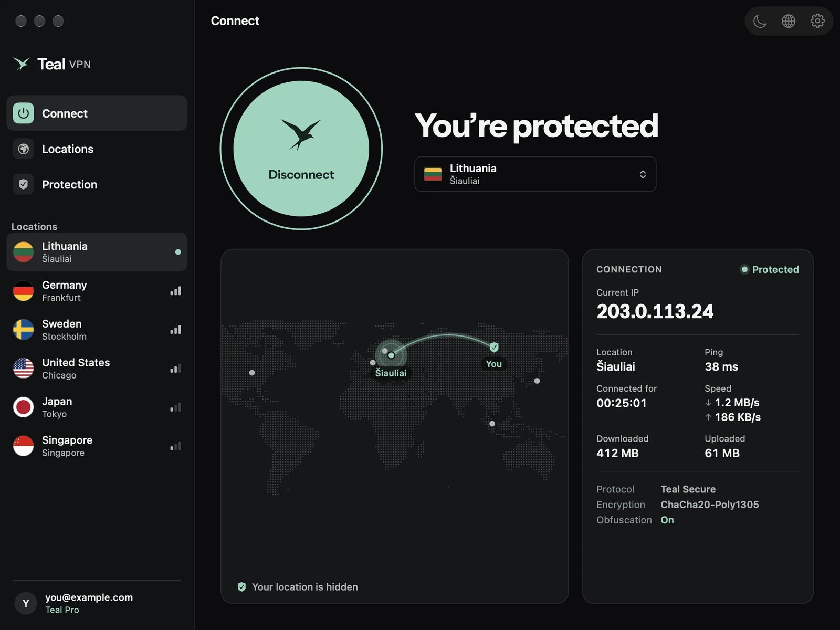This screenshot has width=840, height=630.
Task: Click the large Disconnect button
Action: (301, 149)
